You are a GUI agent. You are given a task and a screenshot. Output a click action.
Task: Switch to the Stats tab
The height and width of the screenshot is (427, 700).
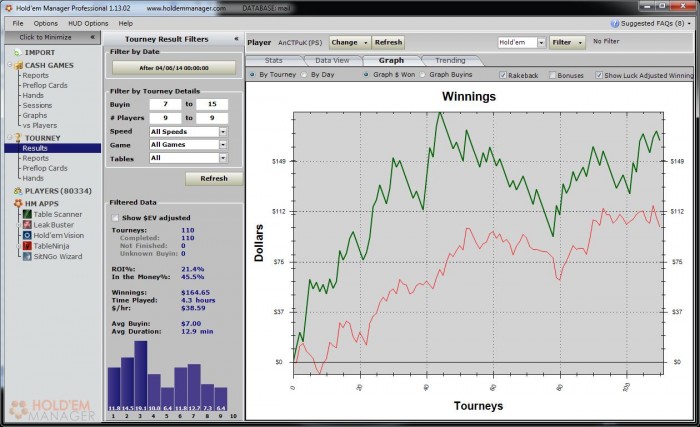pos(273,60)
